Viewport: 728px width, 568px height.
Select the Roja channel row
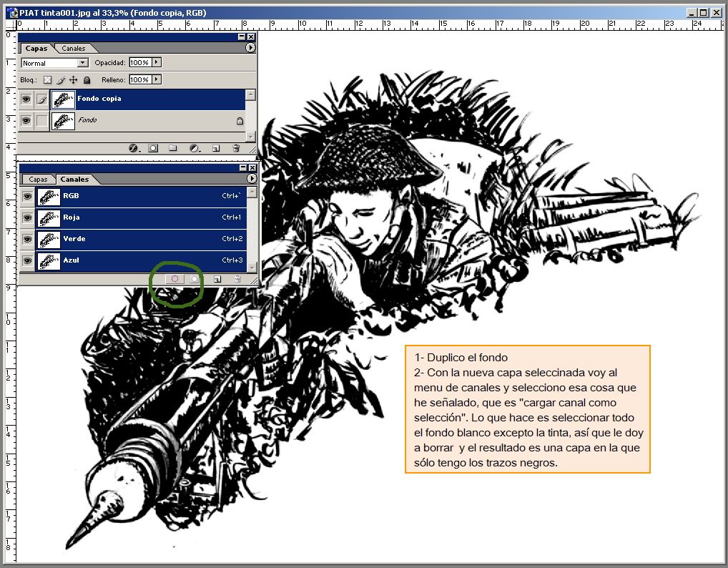point(141,217)
